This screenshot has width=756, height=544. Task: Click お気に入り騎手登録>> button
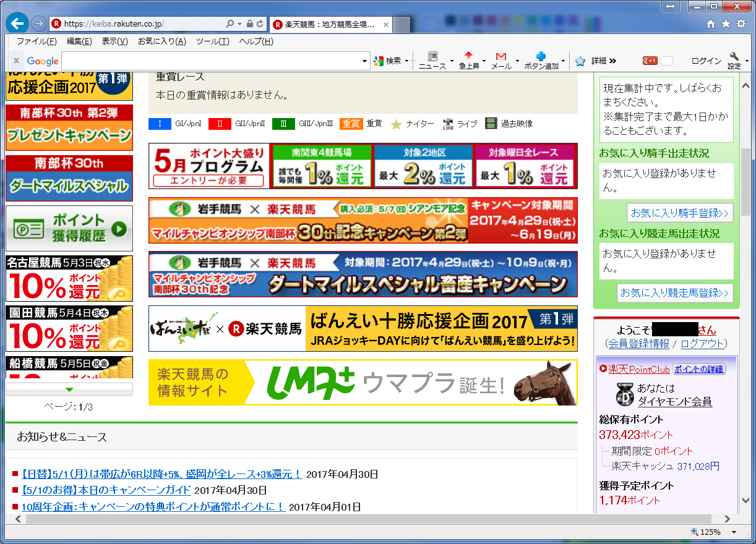[x=680, y=213]
